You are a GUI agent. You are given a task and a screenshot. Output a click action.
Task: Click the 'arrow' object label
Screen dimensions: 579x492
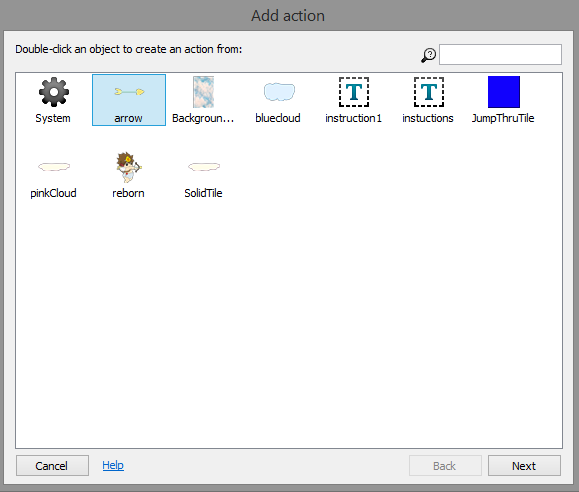128,118
